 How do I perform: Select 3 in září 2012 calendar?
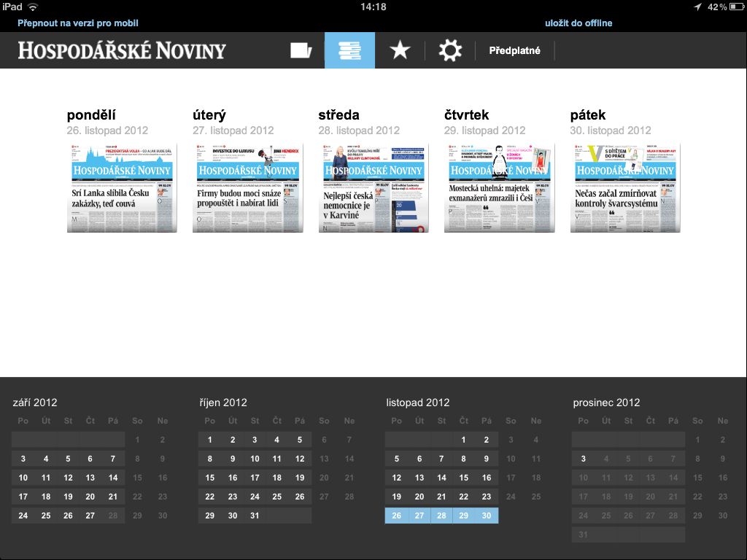click(23, 459)
